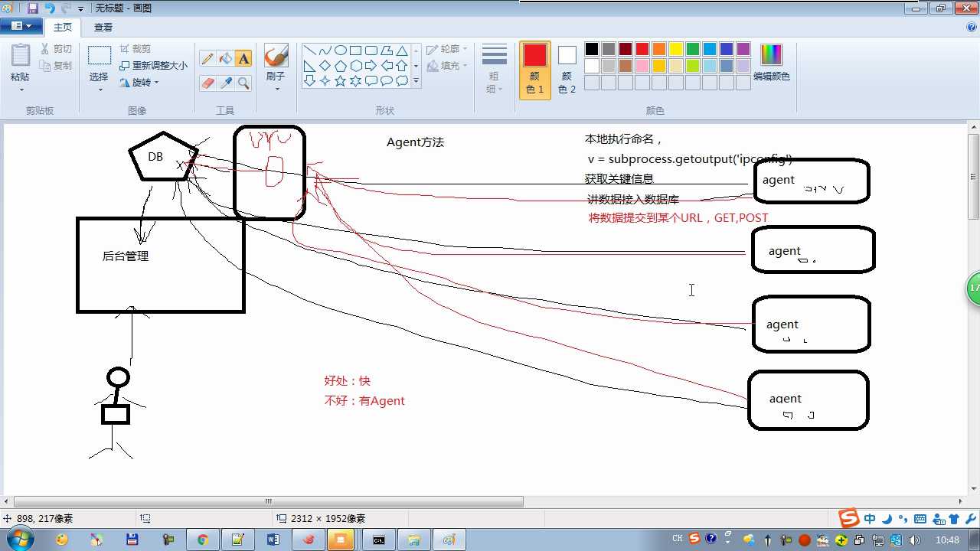Pick the purple color swatch
980x551 pixels.
(743, 49)
